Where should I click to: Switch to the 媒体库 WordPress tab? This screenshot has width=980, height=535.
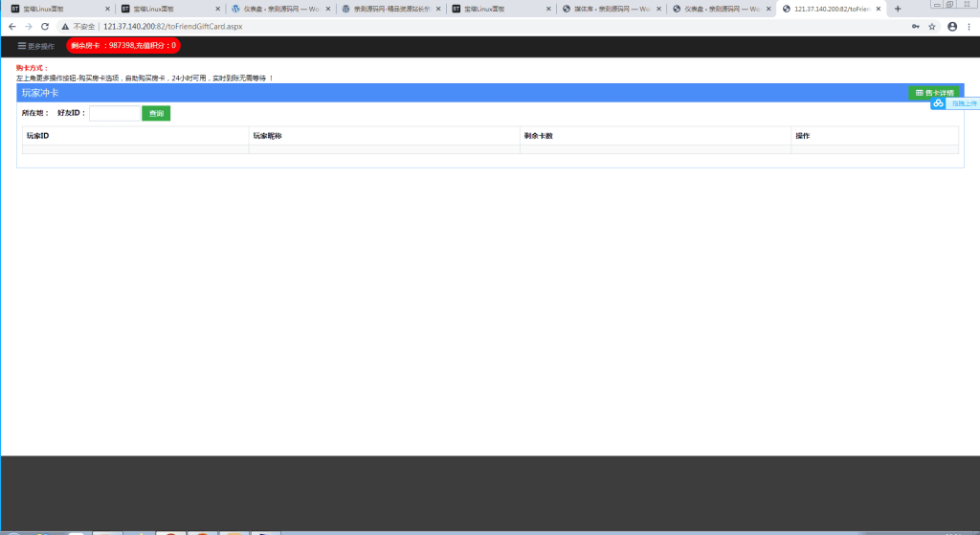click(x=606, y=9)
